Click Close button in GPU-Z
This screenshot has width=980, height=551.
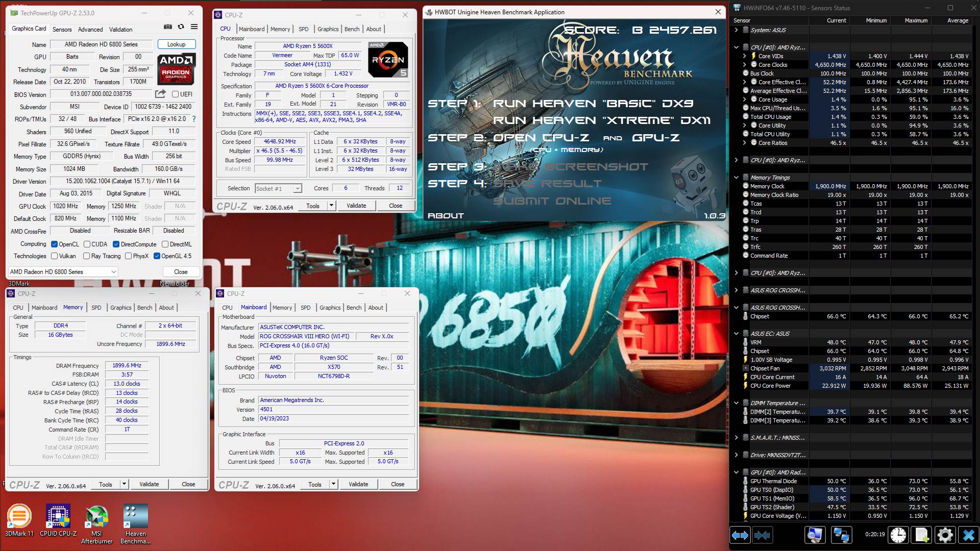181,272
